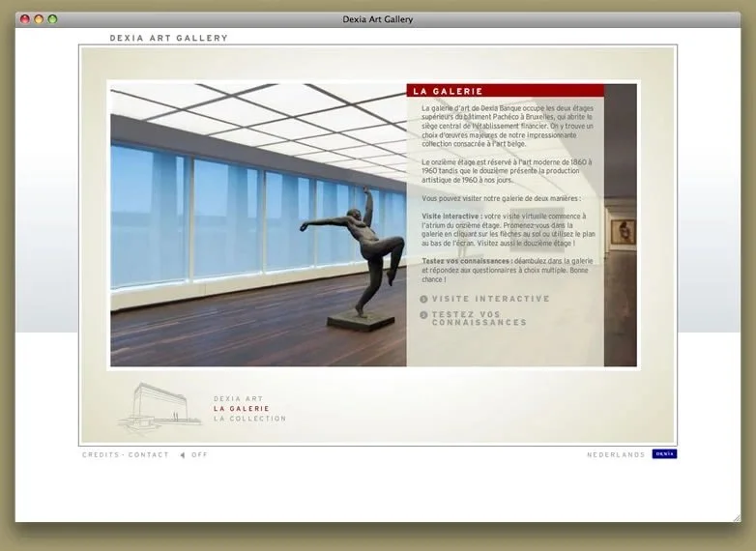Image resolution: width=756 pixels, height=551 pixels.
Task: Click the window resize grip corner
Action: 737,518
